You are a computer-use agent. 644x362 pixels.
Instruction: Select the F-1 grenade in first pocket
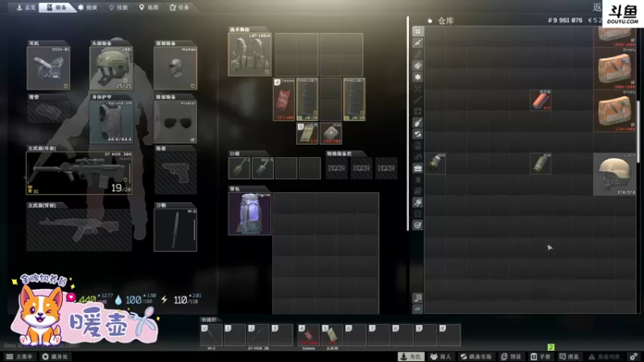[239, 168]
